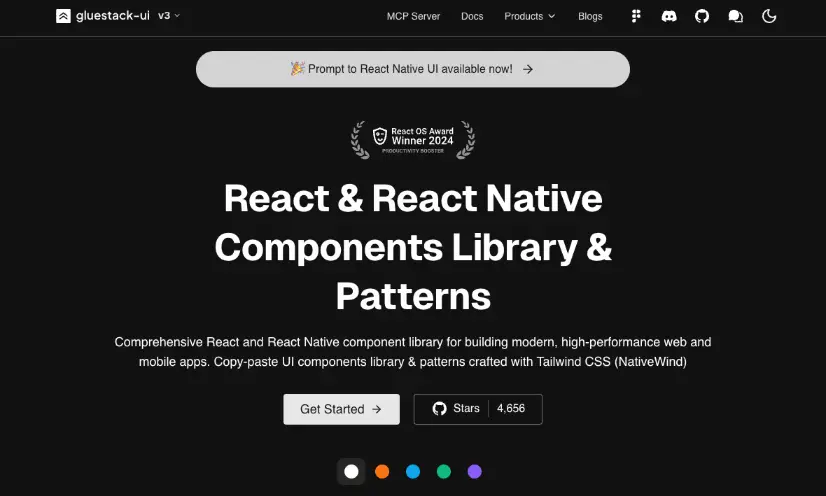Click the Get Started button

click(341, 409)
